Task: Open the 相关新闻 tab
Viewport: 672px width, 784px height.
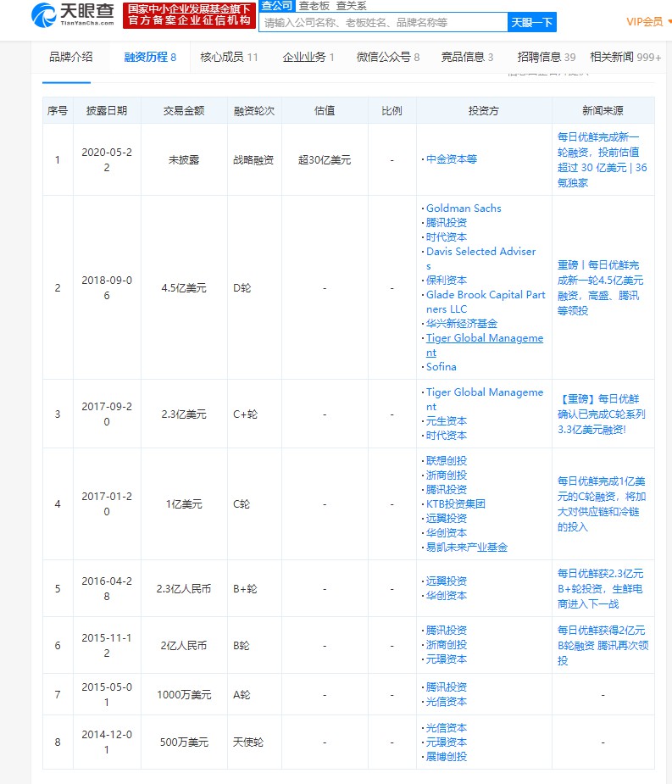Action: (625, 57)
